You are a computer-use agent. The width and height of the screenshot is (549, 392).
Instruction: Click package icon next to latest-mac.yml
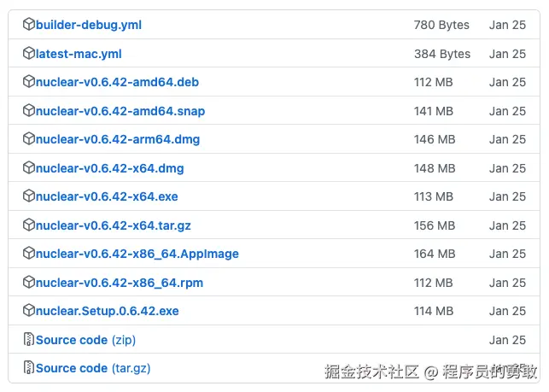[29, 54]
